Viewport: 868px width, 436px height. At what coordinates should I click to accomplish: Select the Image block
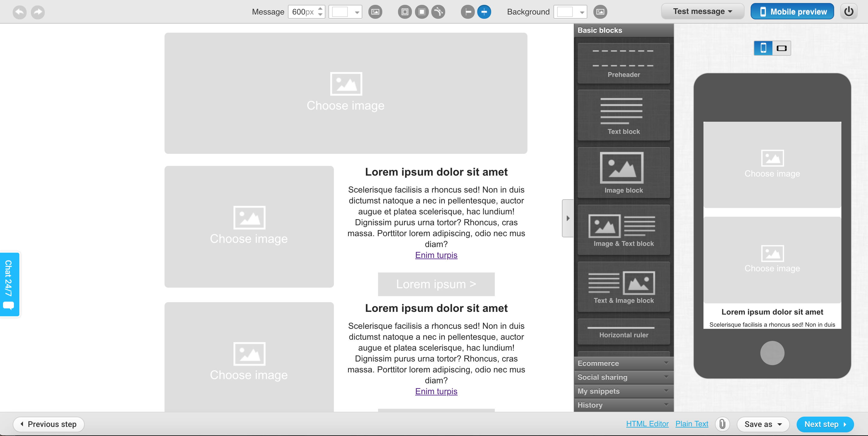point(624,173)
